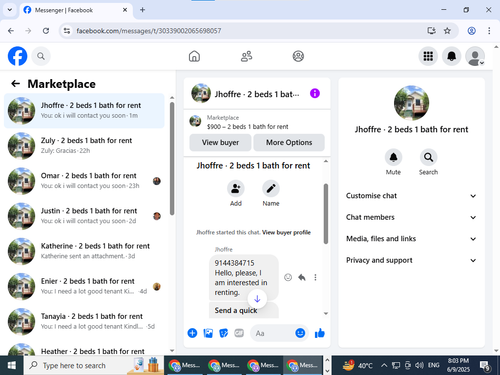Switch to the first Chrome Mess... taskbar window
This screenshot has width=500, height=375.
pos(184,366)
